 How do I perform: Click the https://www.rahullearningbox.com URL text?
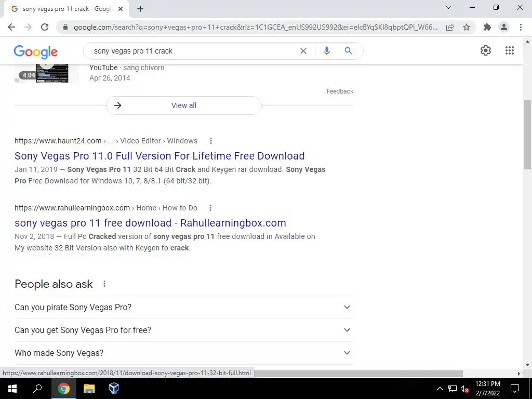[x=72, y=208]
